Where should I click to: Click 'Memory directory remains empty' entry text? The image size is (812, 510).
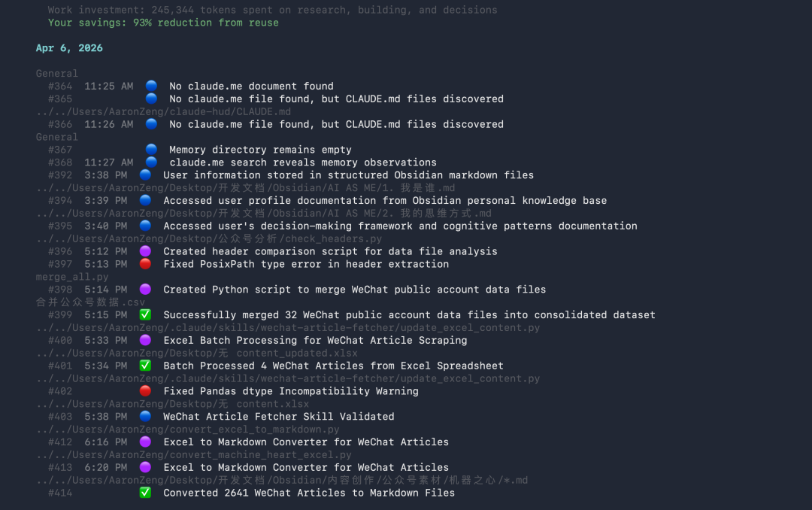click(260, 150)
